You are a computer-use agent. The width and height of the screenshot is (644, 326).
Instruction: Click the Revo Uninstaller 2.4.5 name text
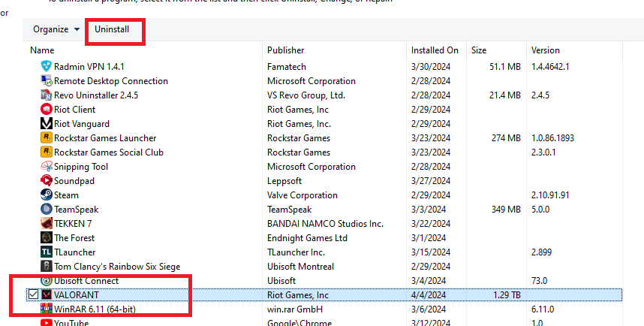[x=96, y=95]
